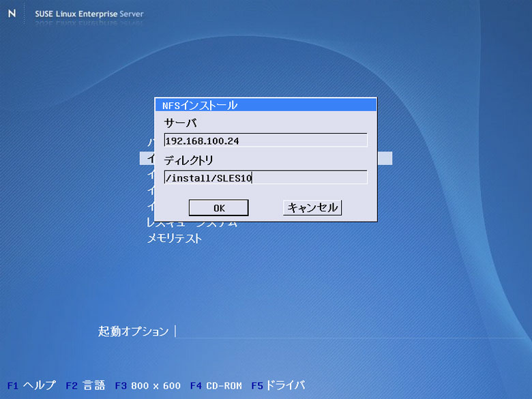Click the サーバ label
This screenshot has width=532, height=399.
(x=180, y=123)
